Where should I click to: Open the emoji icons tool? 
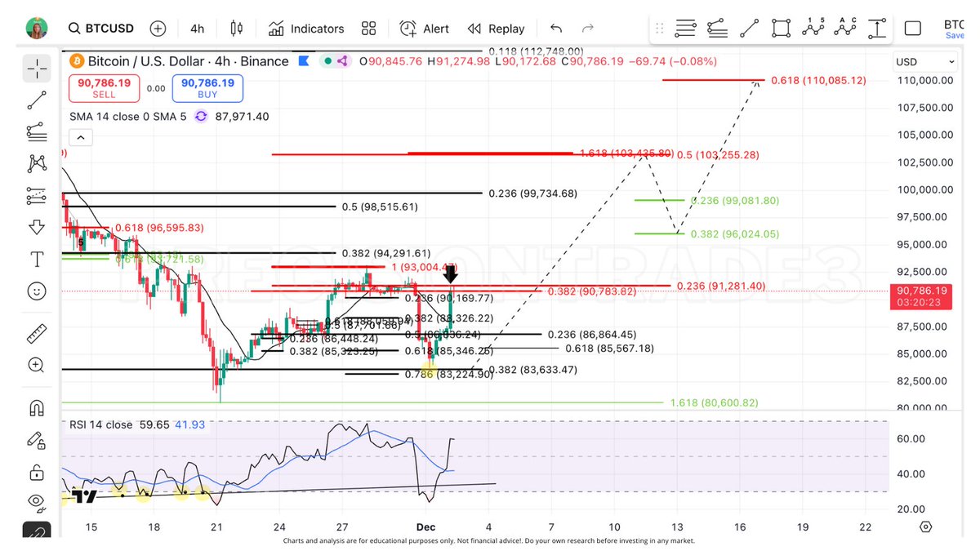point(37,291)
